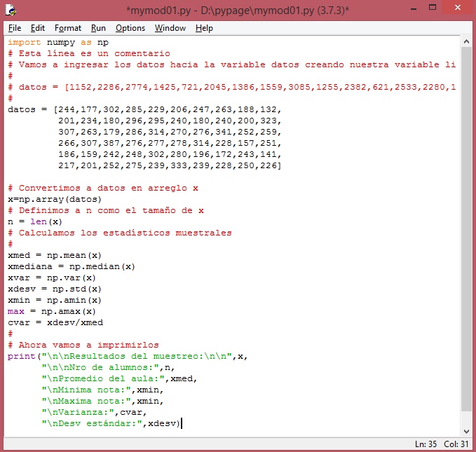Open the Edit menu

coord(38,28)
